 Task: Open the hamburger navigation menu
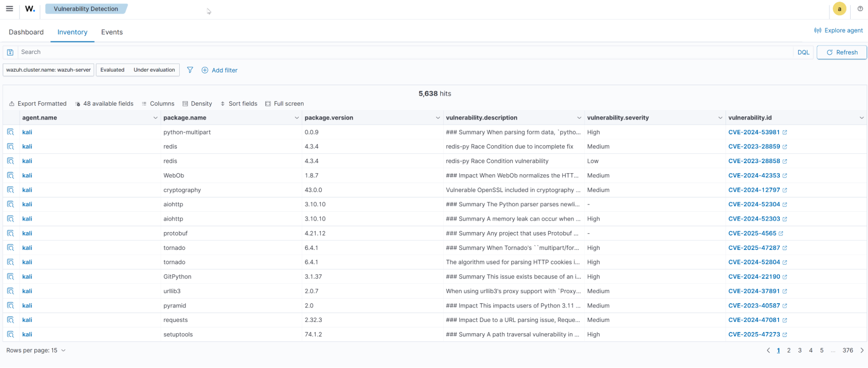point(9,9)
